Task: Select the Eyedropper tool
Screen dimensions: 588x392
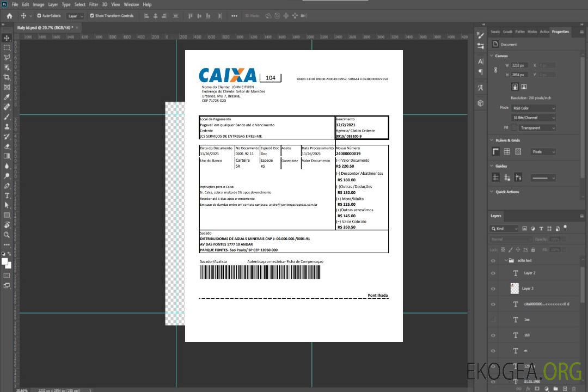Action: pos(7,97)
